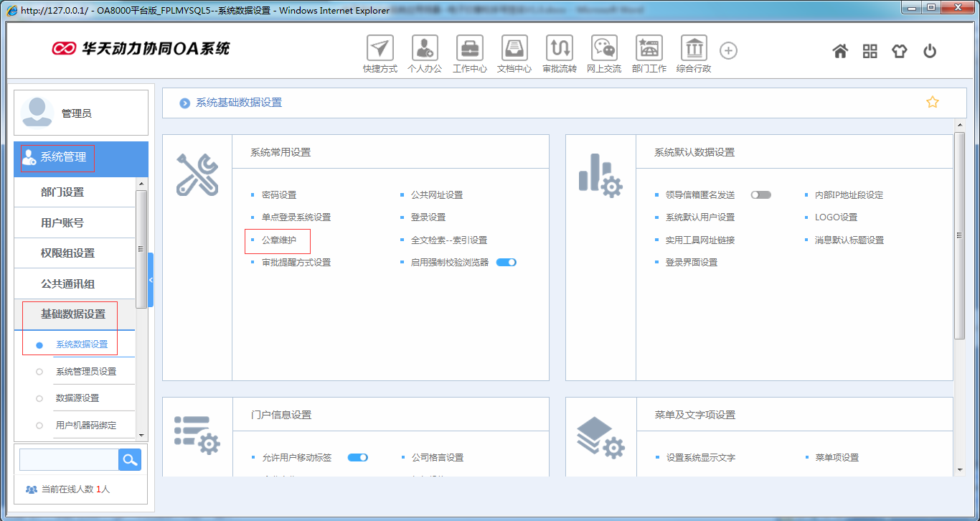Screen dimensions: 980x521
Task: Open 个人办公 personal office icon
Action: (x=424, y=49)
